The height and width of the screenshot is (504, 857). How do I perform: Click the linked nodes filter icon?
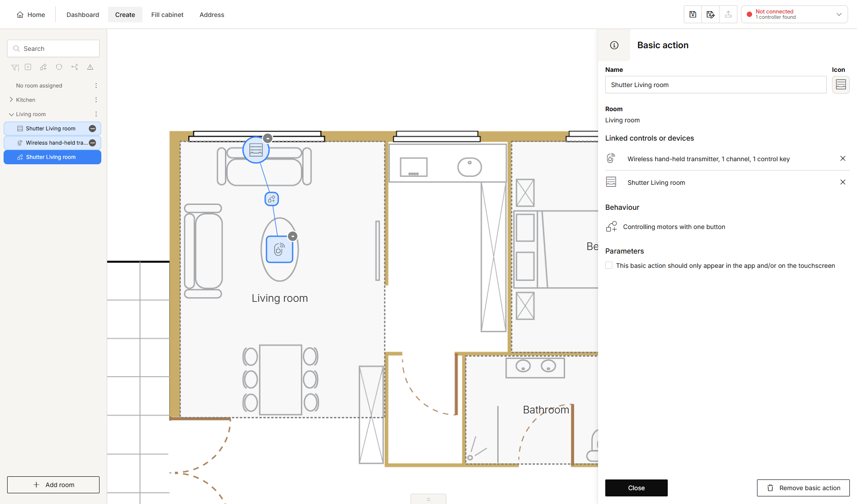(x=75, y=67)
